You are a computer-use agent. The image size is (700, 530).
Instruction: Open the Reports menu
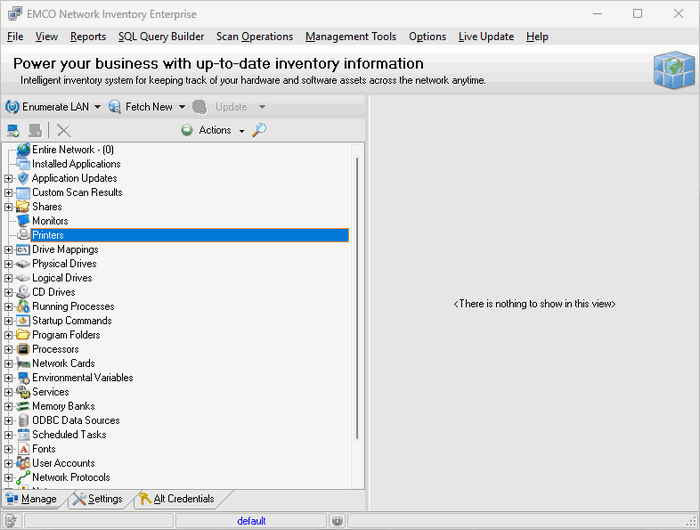pos(88,37)
